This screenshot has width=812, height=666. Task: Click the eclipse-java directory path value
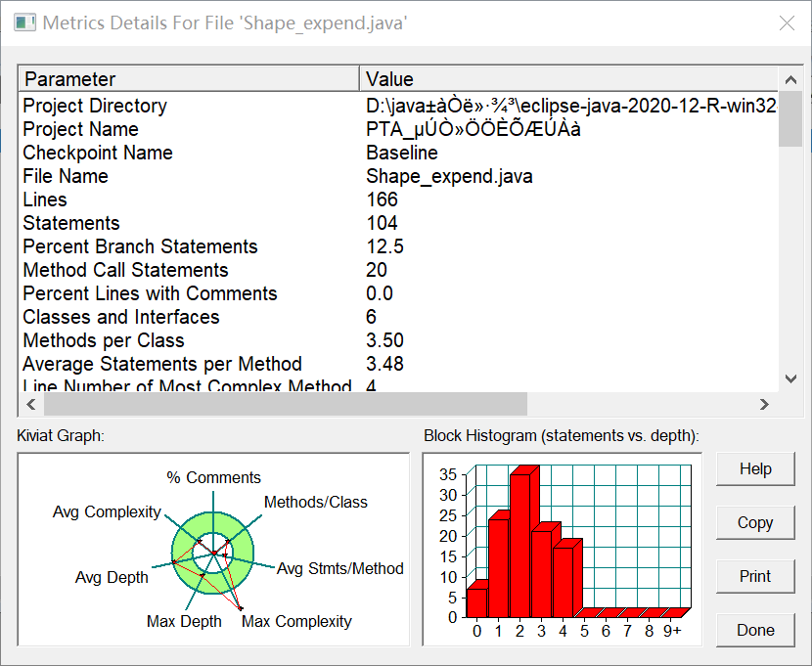[571, 106]
